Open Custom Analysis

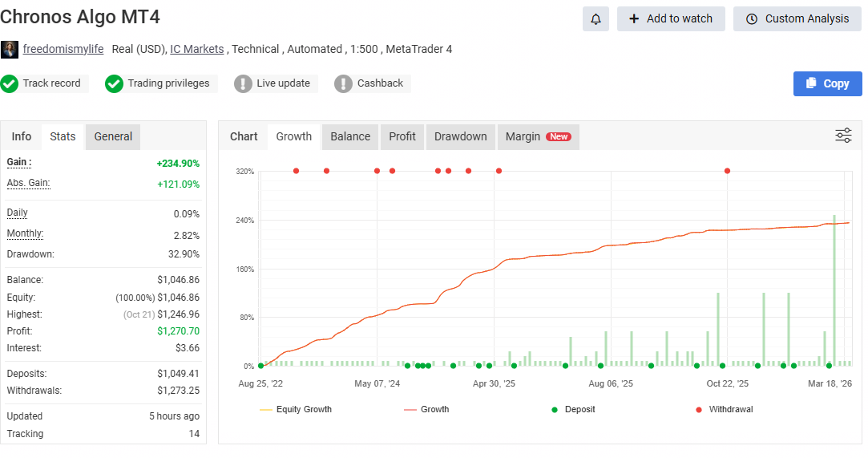pos(797,18)
